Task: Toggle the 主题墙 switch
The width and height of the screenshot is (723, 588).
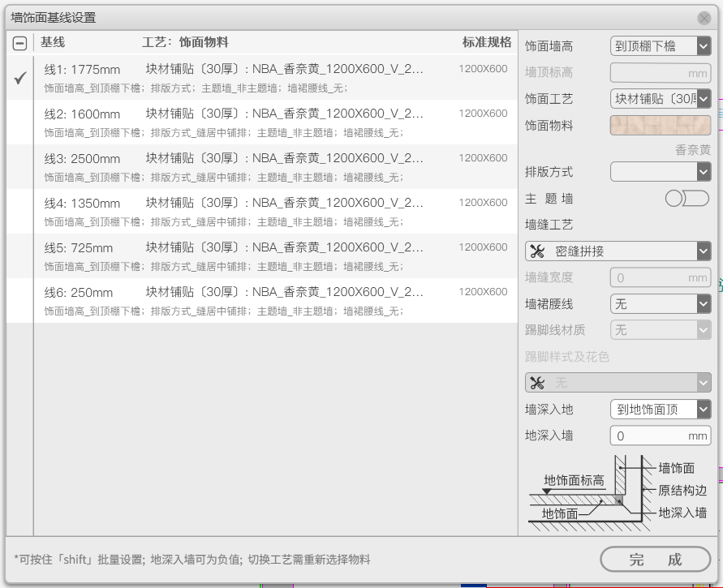Action: pos(687,199)
